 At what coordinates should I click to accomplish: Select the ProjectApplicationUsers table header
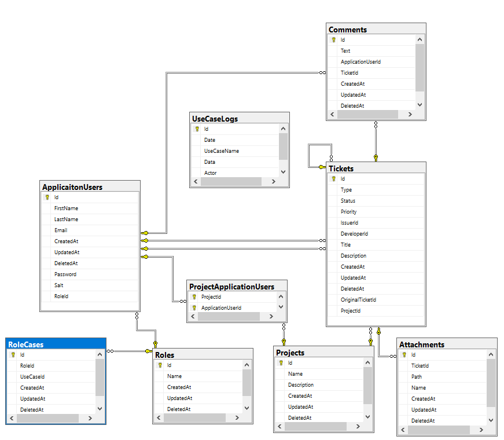[237, 286]
